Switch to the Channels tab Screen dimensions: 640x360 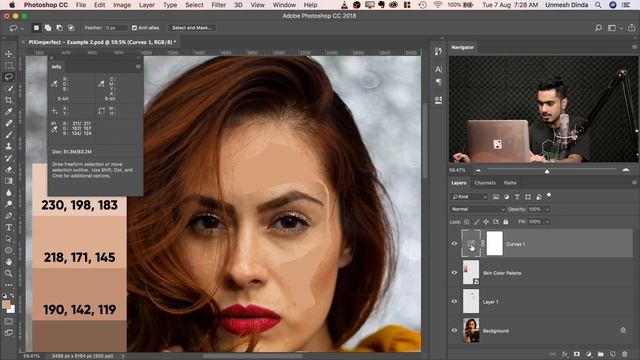point(485,183)
